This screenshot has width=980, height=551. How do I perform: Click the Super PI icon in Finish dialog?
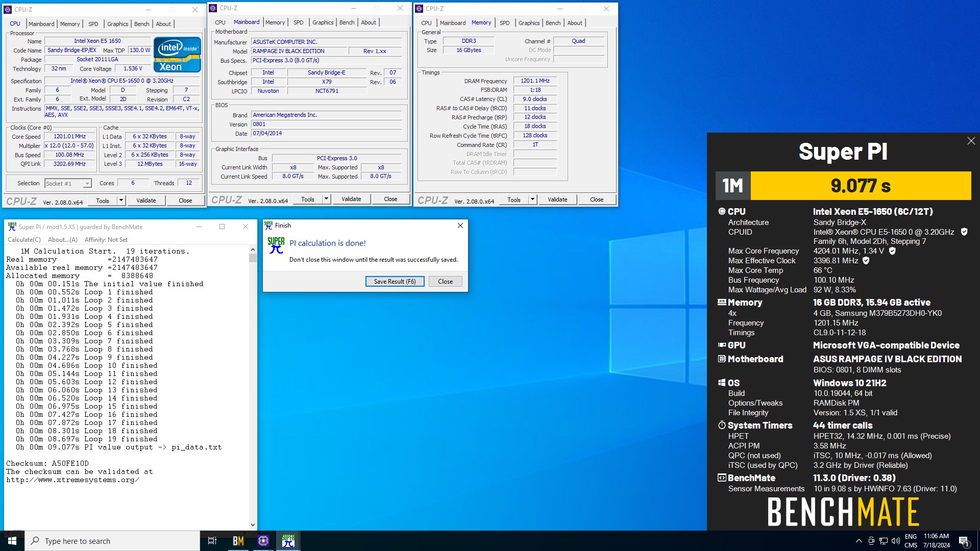pyautogui.click(x=276, y=245)
